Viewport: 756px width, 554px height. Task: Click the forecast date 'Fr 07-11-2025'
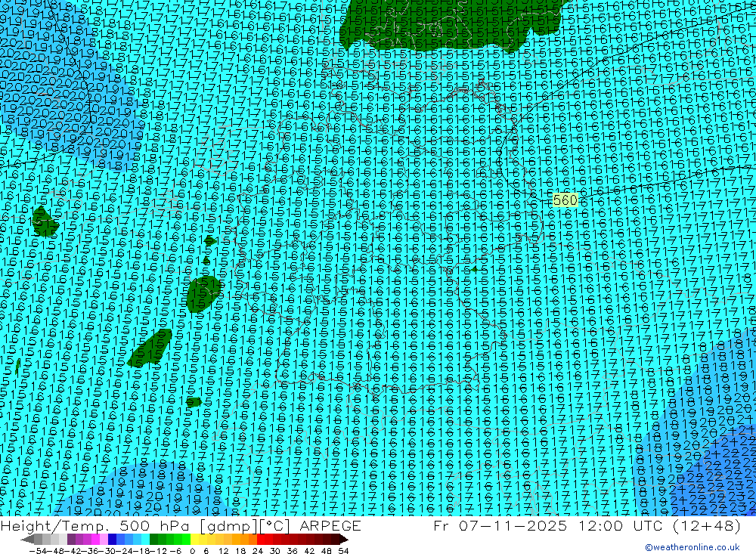click(x=500, y=525)
